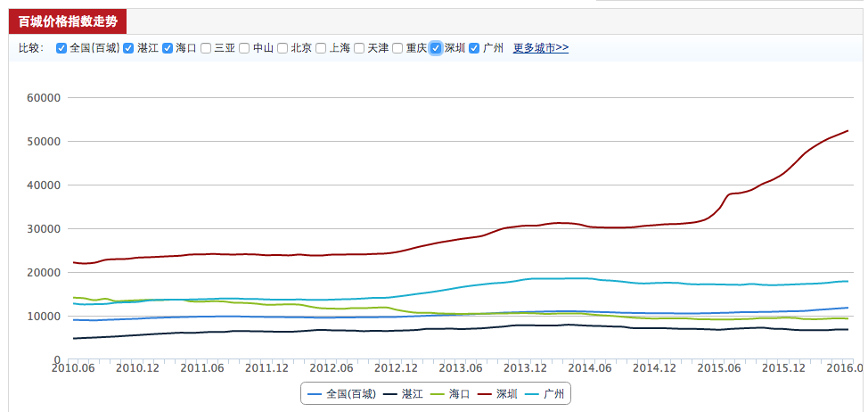
Task: Select the 百城价格指数走势 tab
Action: [x=68, y=21]
